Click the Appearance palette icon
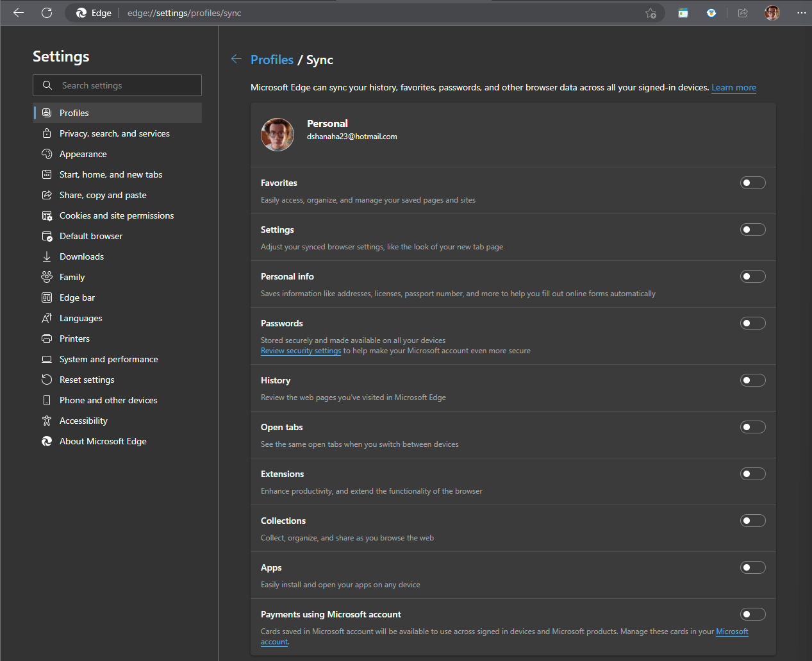Screen dimensions: 812x661 (x=47, y=154)
